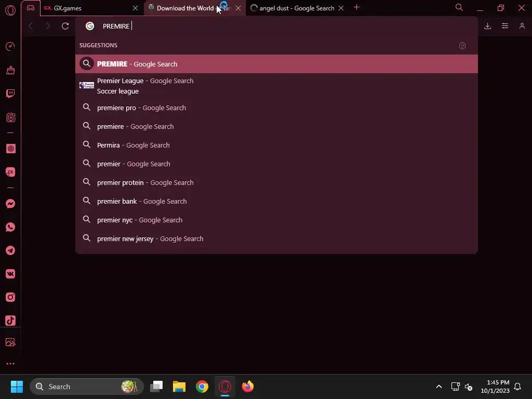Open the Windows Start menu
This screenshot has height=399, width=532.
click(x=17, y=387)
